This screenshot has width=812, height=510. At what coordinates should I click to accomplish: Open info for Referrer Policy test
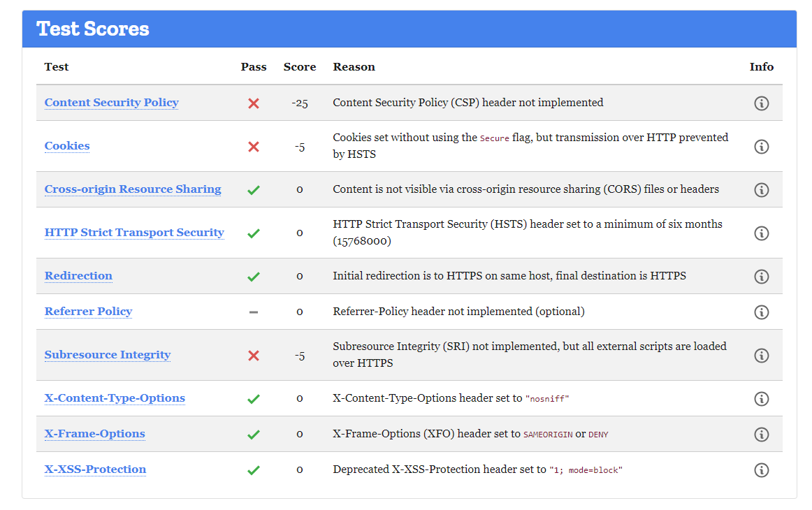click(x=762, y=312)
